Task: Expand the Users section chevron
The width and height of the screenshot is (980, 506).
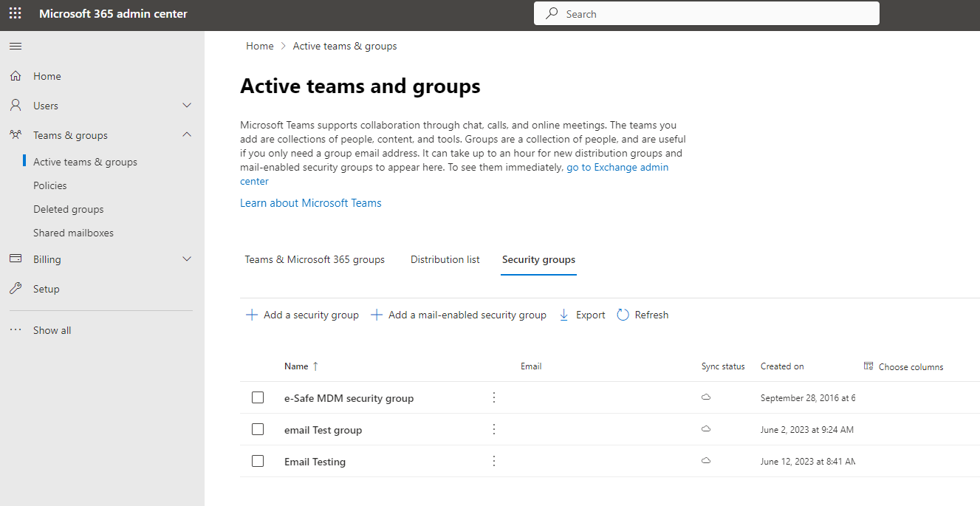Action: coord(187,106)
